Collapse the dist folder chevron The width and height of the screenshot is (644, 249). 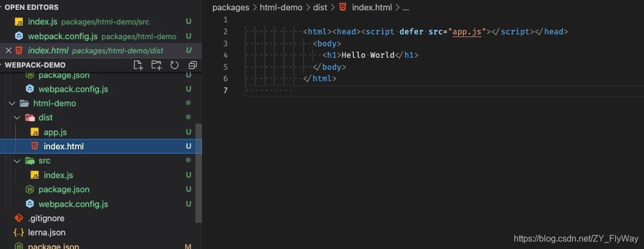click(17, 118)
